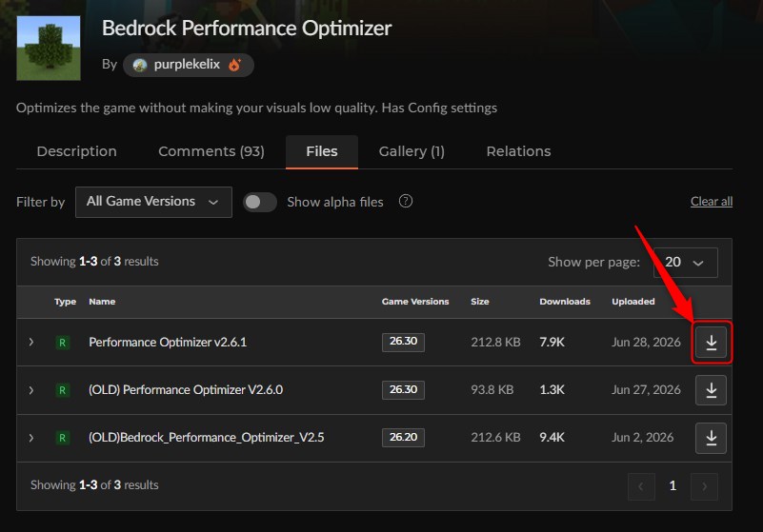Viewport: 763px width, 532px height.
Task: Click the 26.20 game version tag
Action: (403, 438)
